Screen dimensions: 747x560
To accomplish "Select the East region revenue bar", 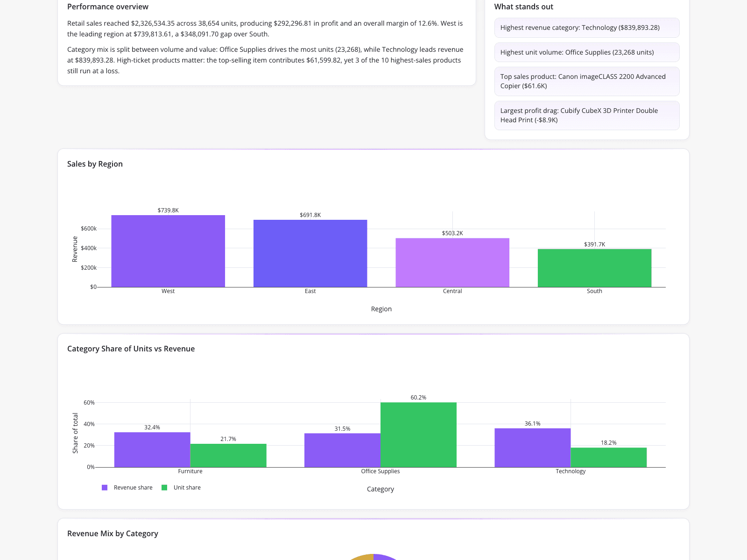I will (x=310, y=253).
